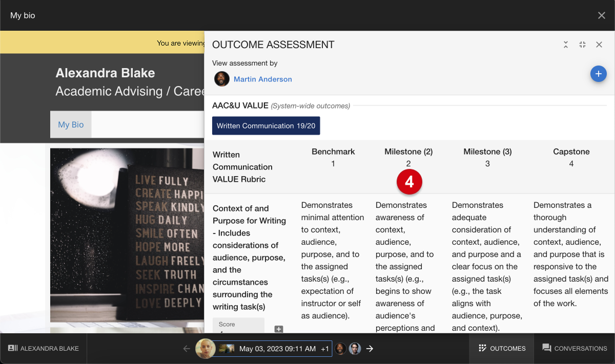The image size is (615, 364).
Task: Click the AAC&U VALUE section label
Action: tap(240, 105)
